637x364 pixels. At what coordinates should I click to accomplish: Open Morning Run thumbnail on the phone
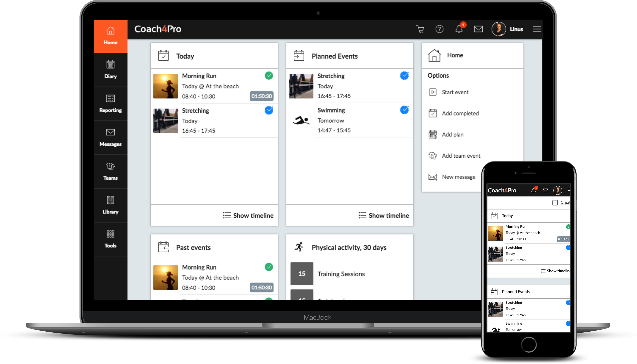click(x=495, y=233)
